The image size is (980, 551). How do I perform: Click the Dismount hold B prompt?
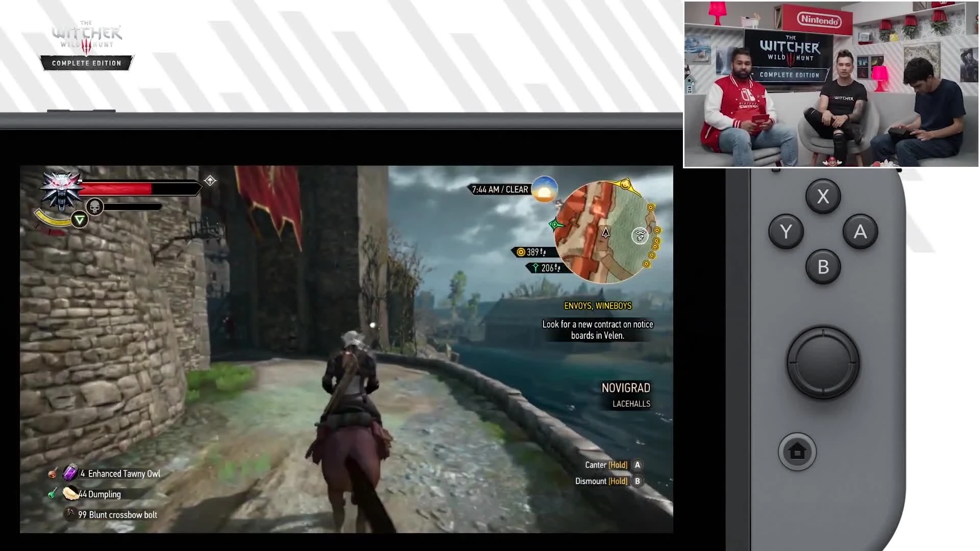[x=607, y=481]
